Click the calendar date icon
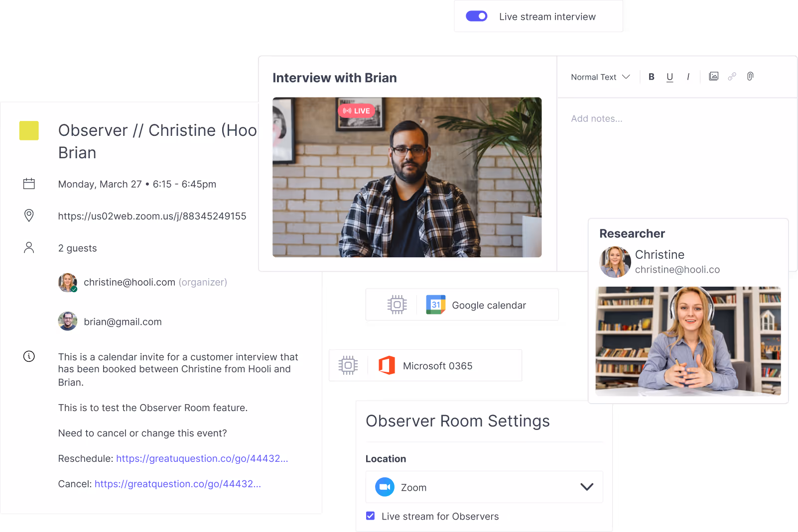The image size is (798, 532). [x=29, y=184]
